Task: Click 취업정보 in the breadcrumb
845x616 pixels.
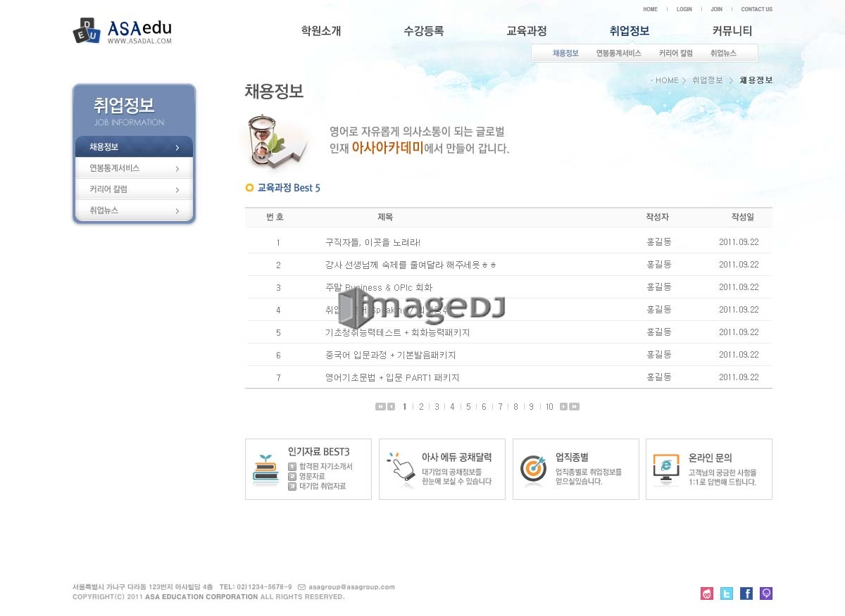Action: pos(708,80)
